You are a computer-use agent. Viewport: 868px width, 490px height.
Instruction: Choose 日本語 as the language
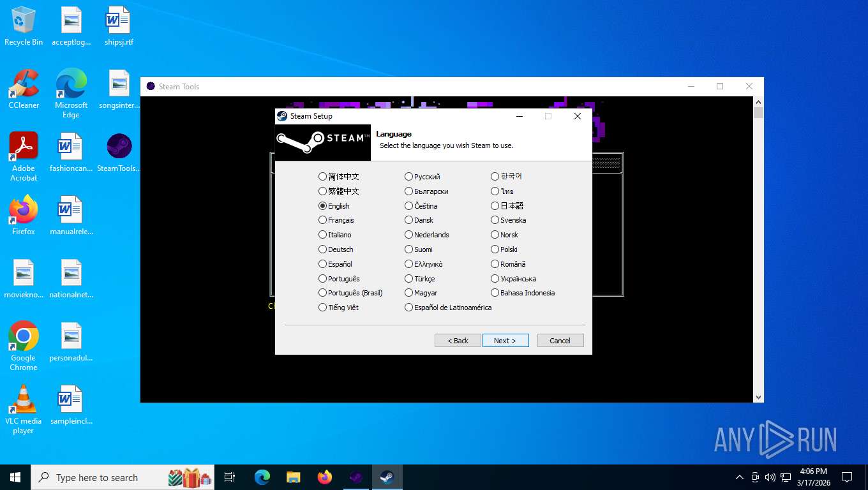point(507,206)
